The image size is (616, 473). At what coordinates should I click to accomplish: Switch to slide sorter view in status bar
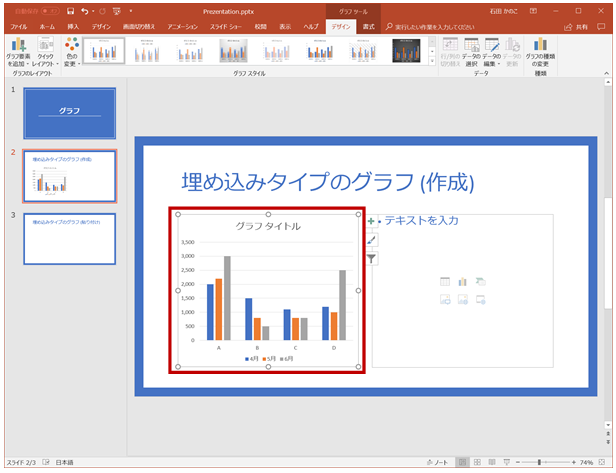click(478, 463)
